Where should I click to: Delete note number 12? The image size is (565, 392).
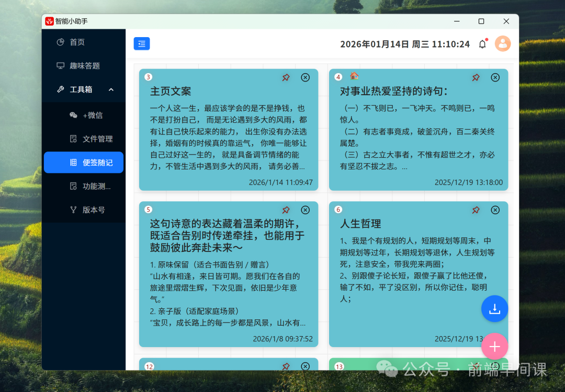[305, 366]
